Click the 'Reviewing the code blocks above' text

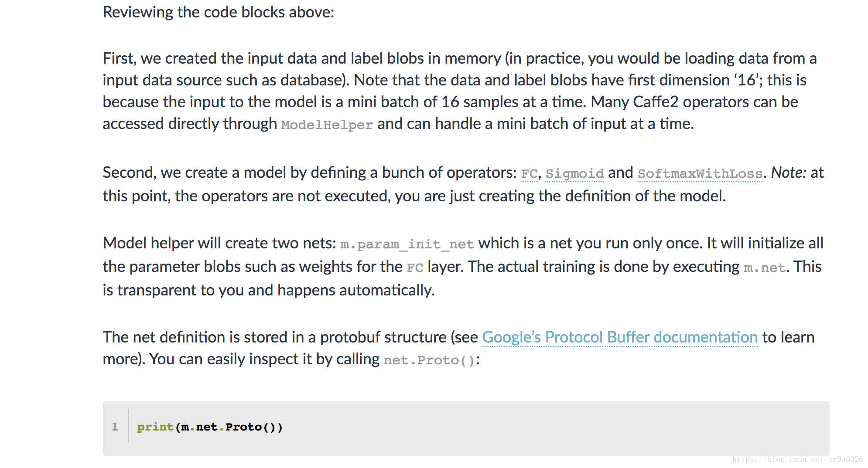(219, 12)
